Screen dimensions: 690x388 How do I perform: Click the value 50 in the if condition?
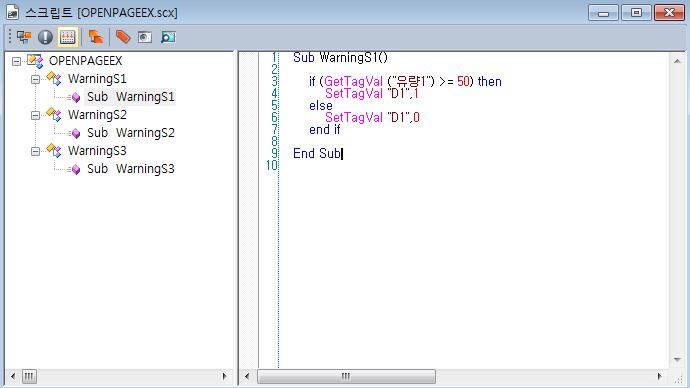pos(463,81)
